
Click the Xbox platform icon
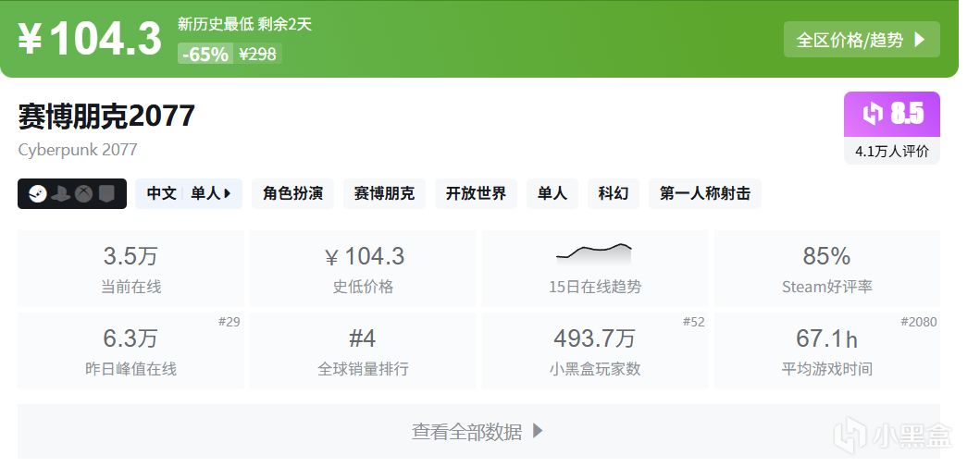click(84, 194)
